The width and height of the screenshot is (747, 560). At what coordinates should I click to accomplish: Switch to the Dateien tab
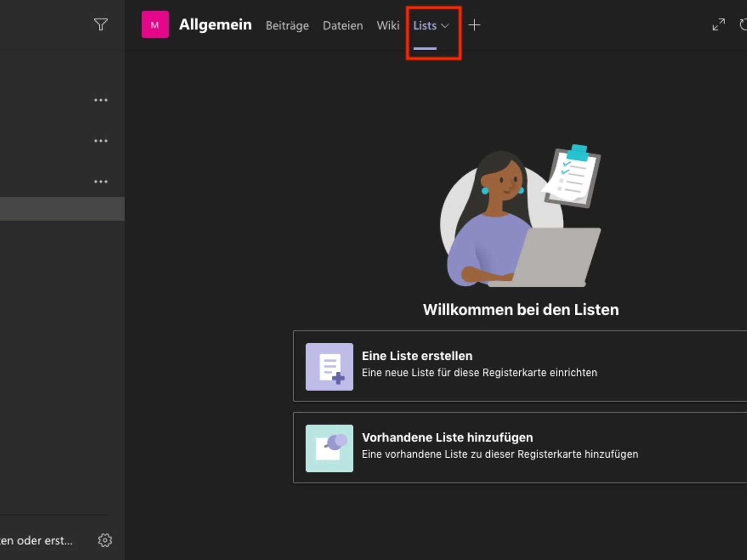pos(342,26)
